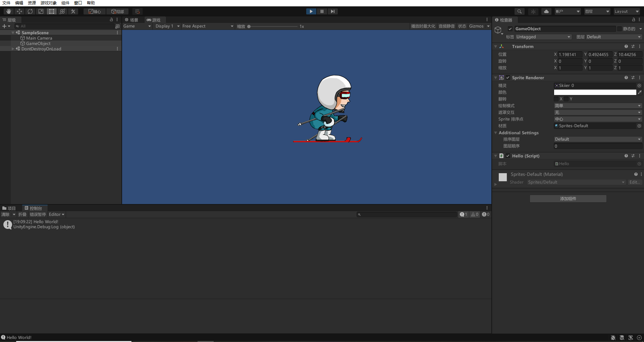644x342 pixels.
Task: Select the Scale tool
Action: click(x=41, y=11)
